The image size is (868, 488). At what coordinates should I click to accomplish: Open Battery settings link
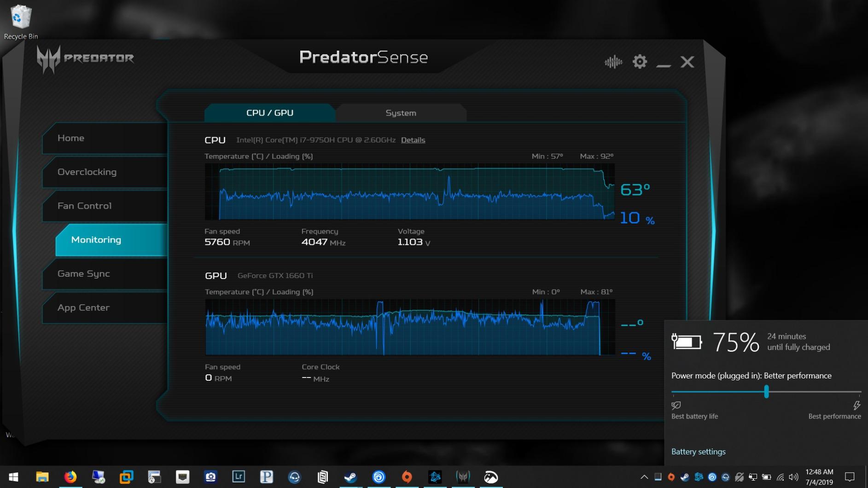pyautogui.click(x=698, y=452)
